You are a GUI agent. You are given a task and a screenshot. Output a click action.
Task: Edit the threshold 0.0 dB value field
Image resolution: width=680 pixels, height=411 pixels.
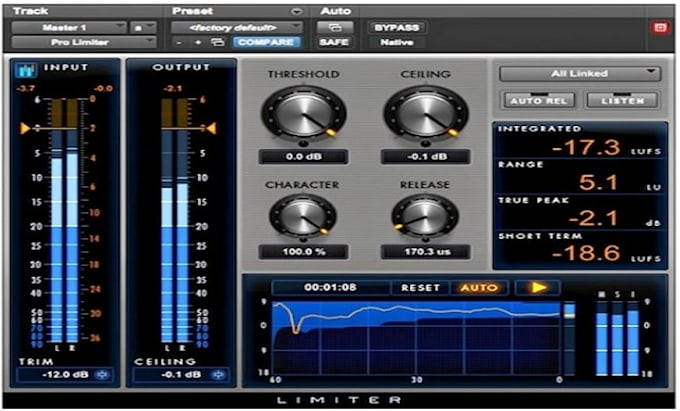pos(304,157)
